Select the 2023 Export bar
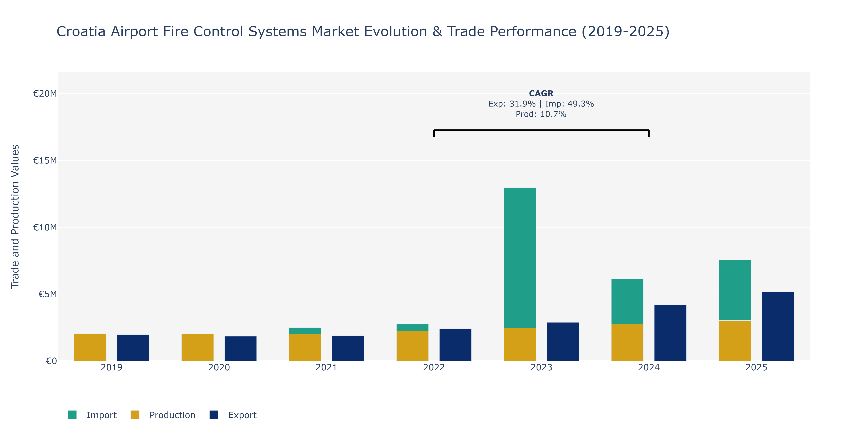868x434 pixels. coord(563,342)
